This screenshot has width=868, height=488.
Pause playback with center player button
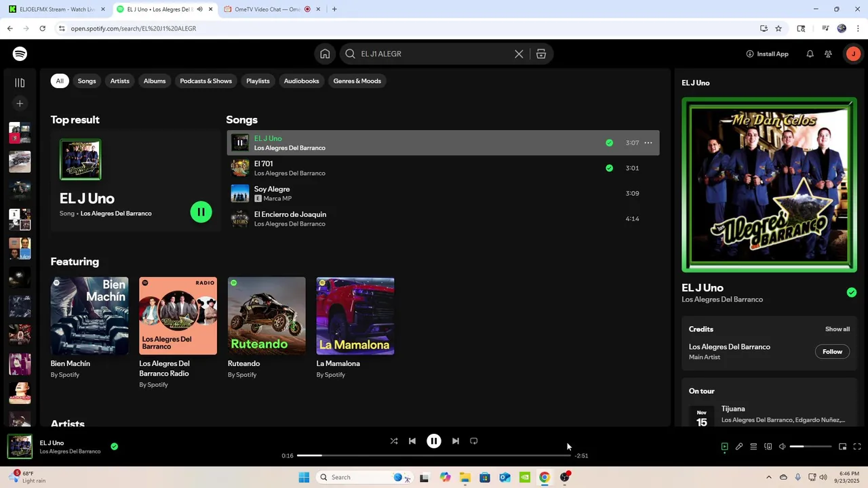pyautogui.click(x=433, y=441)
